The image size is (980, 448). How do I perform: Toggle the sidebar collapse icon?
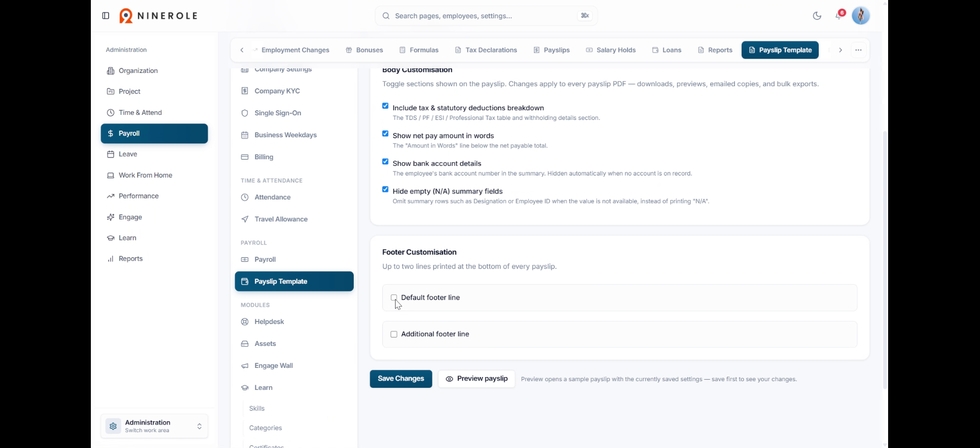click(x=106, y=16)
